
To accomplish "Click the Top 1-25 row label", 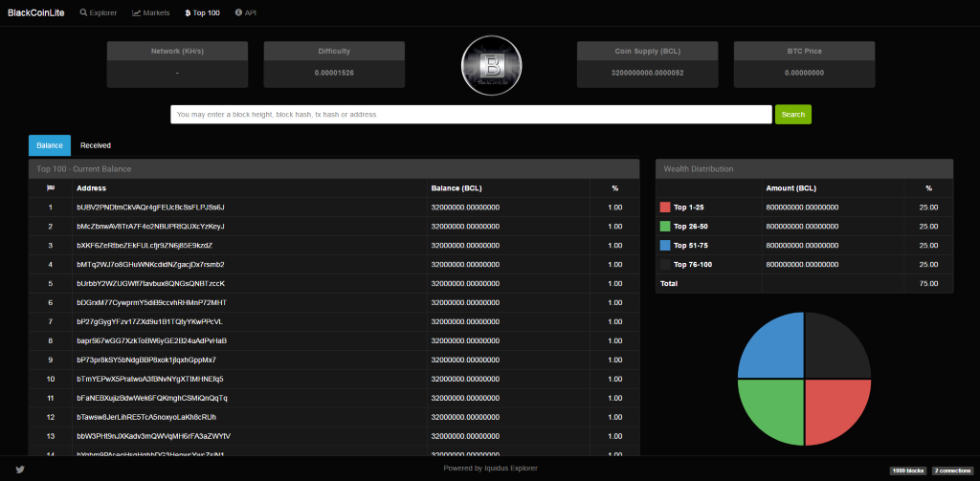I will pyautogui.click(x=689, y=208).
